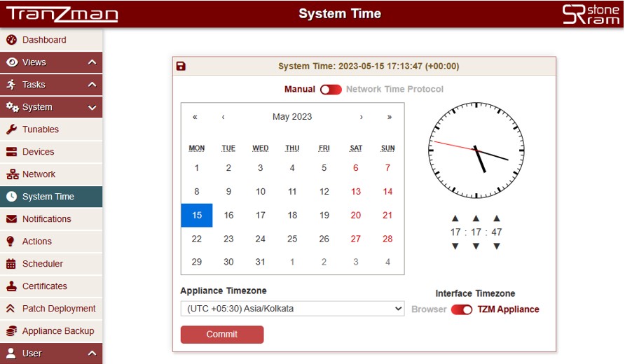Viewport: 625px width, 364px height.
Task: Toggle Browser / TZM Appliance timezone switch
Action: [462, 309]
